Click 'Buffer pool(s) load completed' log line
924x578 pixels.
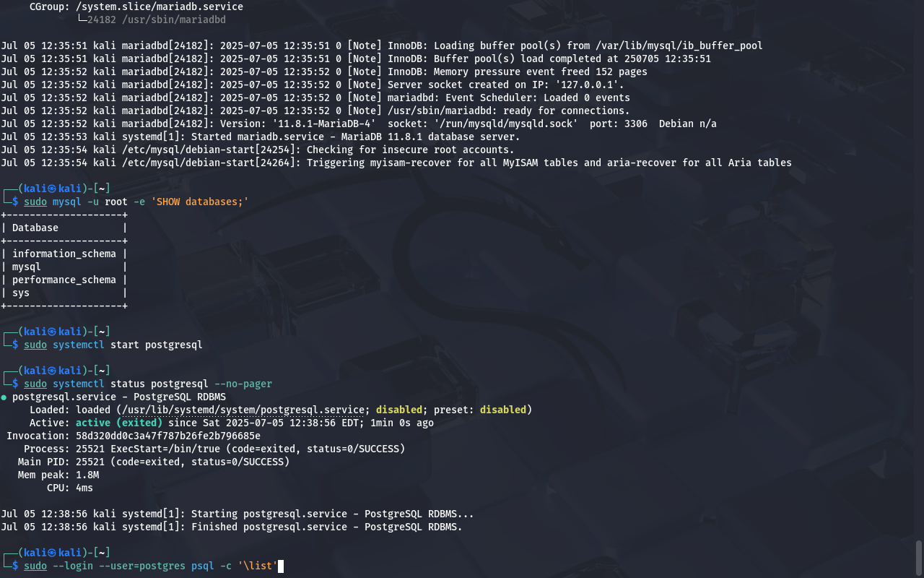click(x=356, y=59)
